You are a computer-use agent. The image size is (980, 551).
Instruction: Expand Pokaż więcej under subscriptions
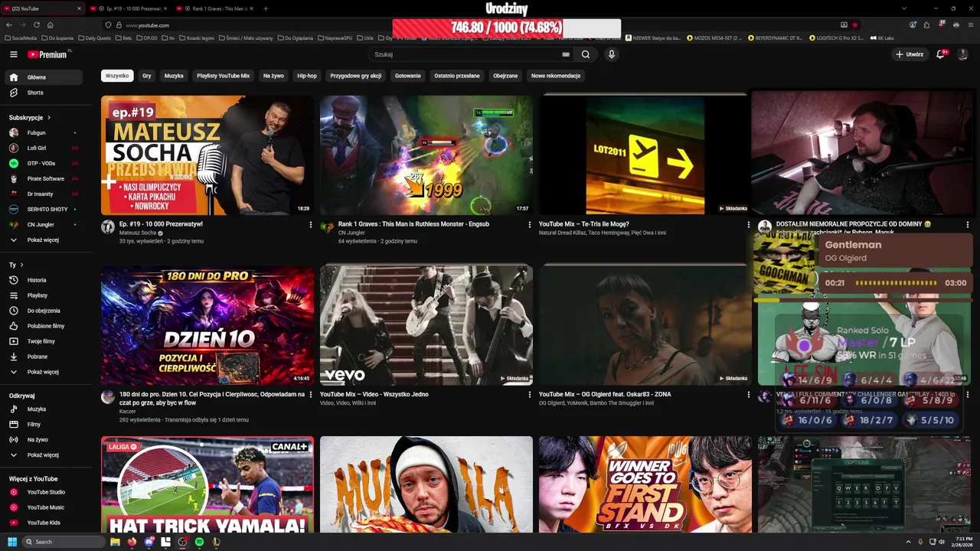pyautogui.click(x=44, y=240)
